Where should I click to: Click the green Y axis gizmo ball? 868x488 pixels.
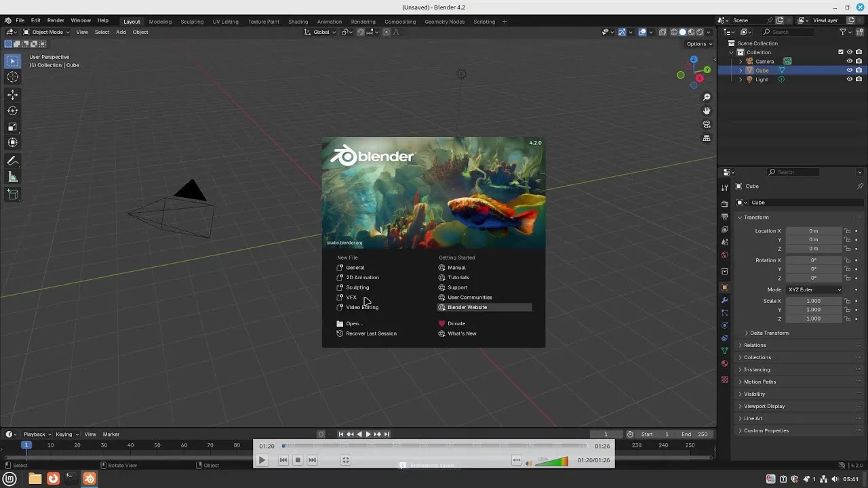pyautogui.click(x=707, y=70)
